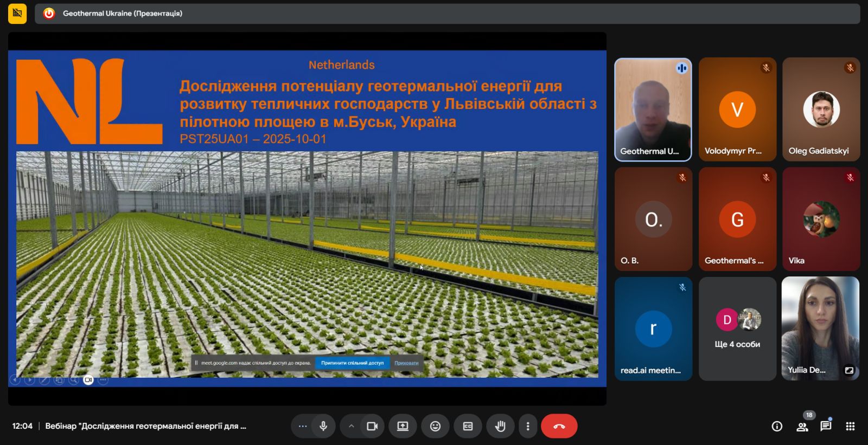868x445 pixels.
Task: Open the 'Ще 4 особи' tile
Action: (x=737, y=329)
